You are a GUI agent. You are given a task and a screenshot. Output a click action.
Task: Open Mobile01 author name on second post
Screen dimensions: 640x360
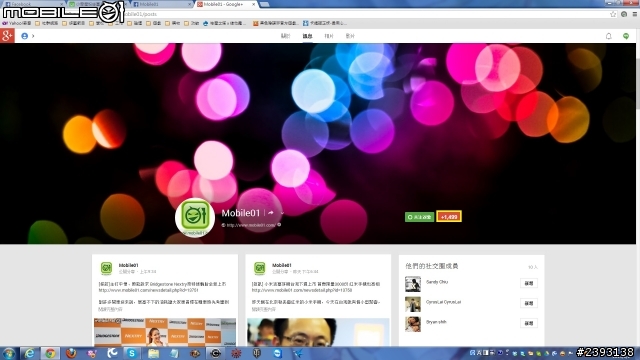point(282,265)
